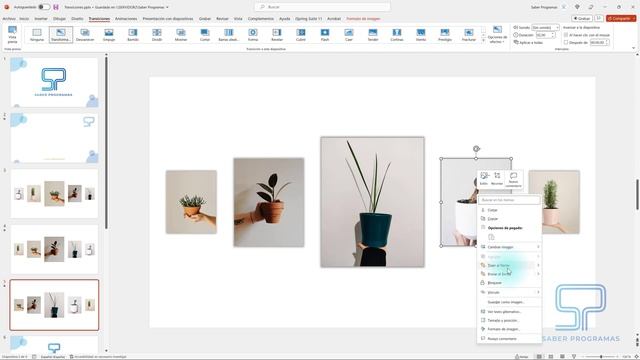Click the paste option icon in context menu
The image size is (640, 360).
pyautogui.click(x=491, y=237)
